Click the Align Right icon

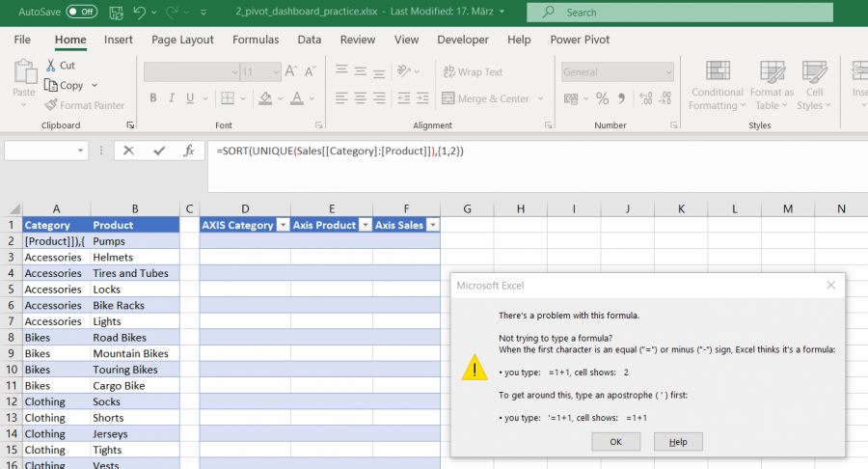pos(379,98)
